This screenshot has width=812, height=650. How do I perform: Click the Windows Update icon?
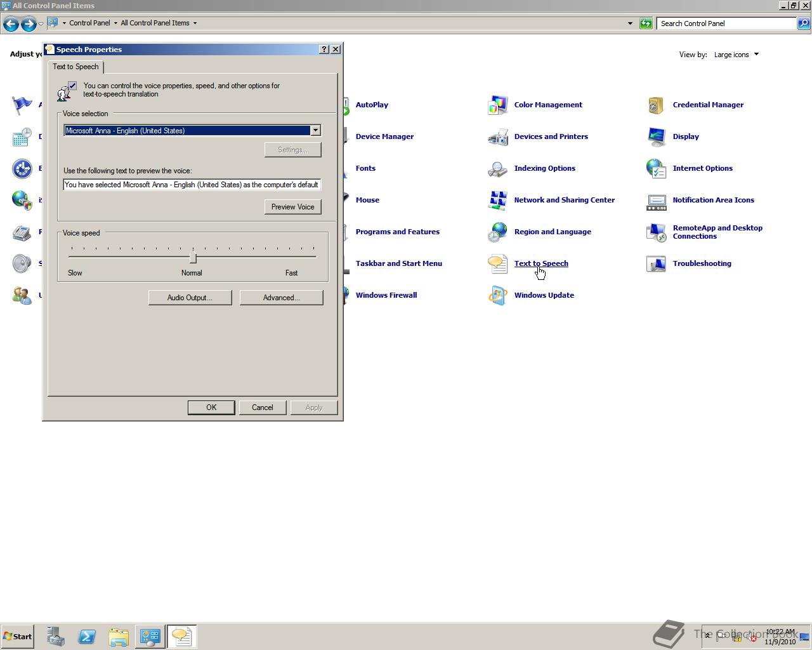[x=497, y=295]
